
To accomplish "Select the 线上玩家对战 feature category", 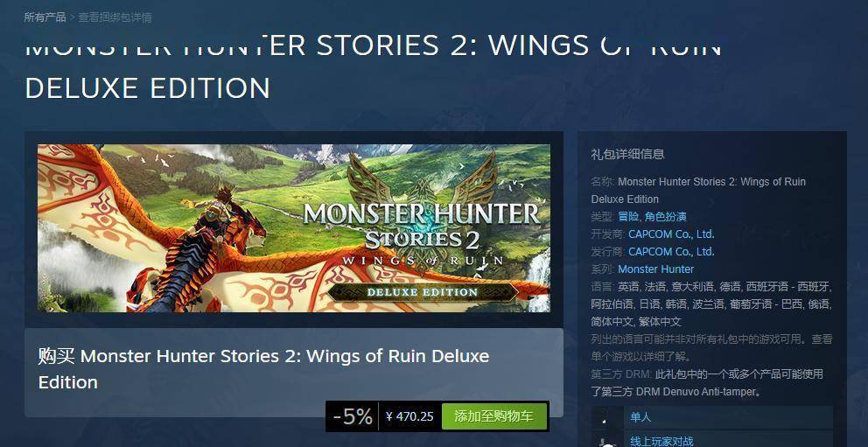I will pos(728,439).
